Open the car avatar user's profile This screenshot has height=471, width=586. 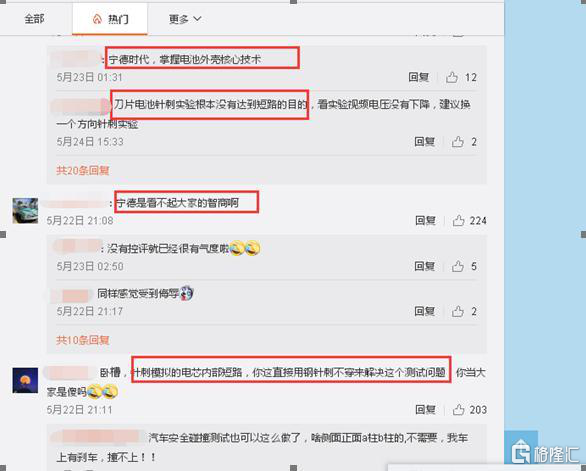pyautogui.click(x=25, y=211)
